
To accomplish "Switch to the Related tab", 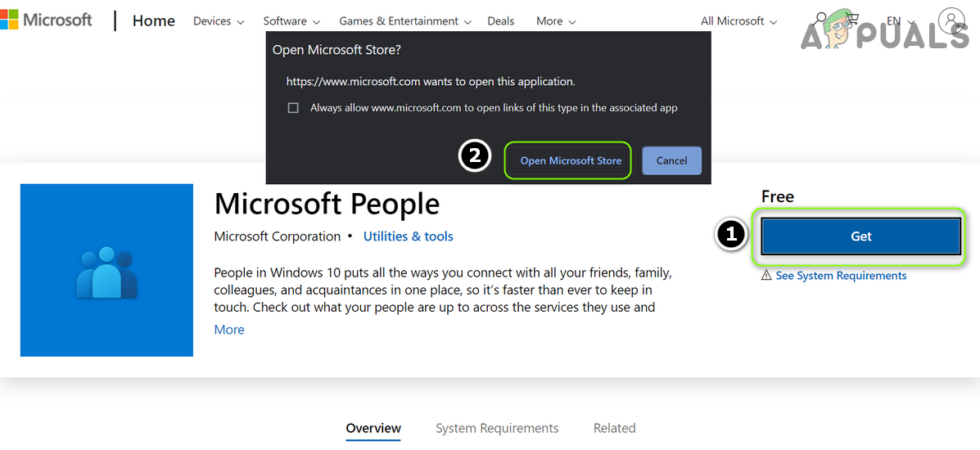I will pyautogui.click(x=614, y=428).
